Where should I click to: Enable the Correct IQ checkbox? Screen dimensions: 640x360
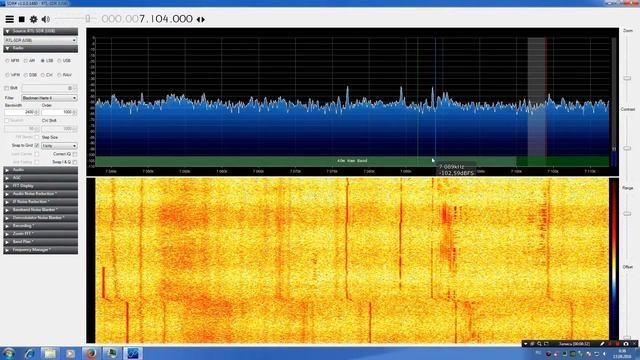tap(75, 154)
